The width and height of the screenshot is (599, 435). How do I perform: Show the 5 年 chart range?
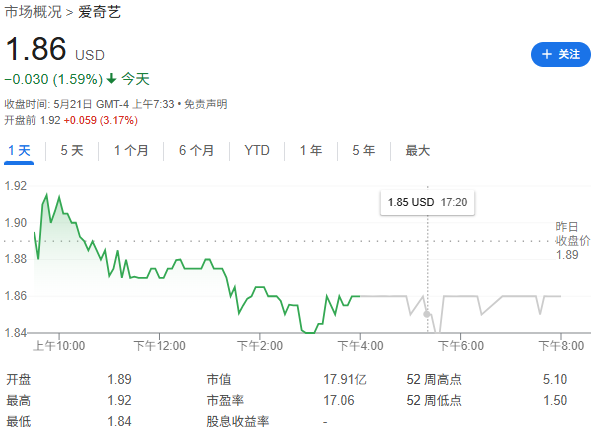click(x=364, y=150)
